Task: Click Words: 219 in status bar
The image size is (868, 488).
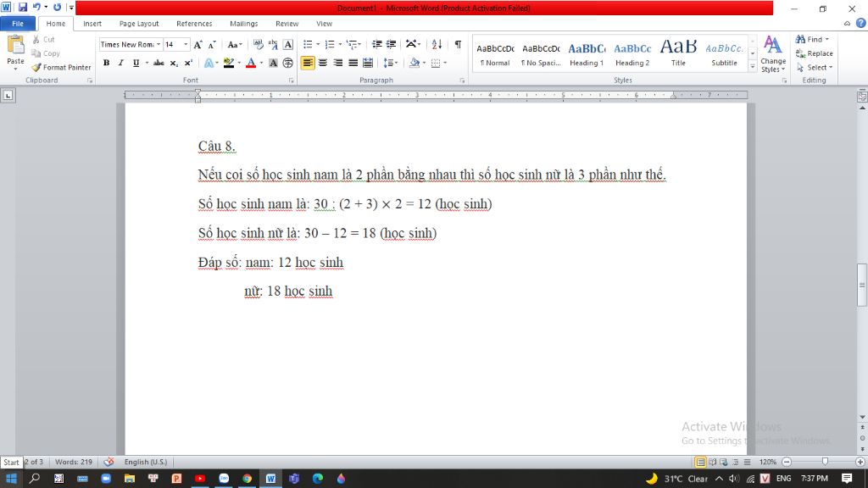Action: tap(74, 462)
